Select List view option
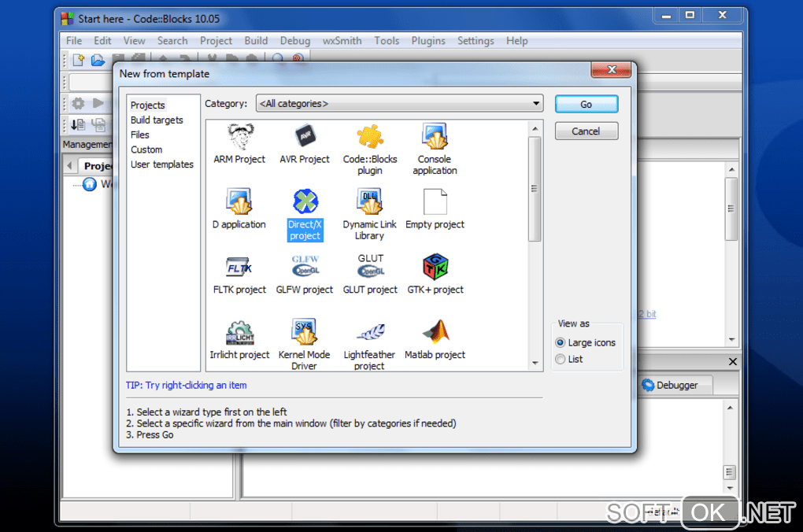Image resolution: width=803 pixels, height=532 pixels. pos(569,359)
